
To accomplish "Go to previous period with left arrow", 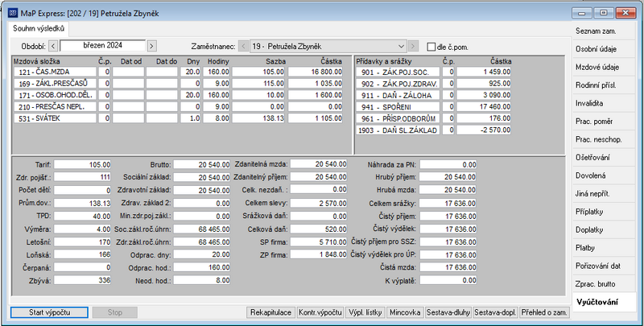I will pyautogui.click(x=53, y=46).
